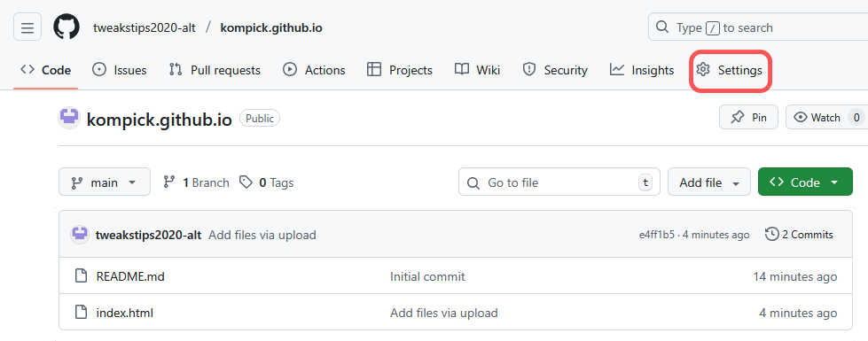The height and width of the screenshot is (341, 868).
Task: Click index.html row's 4 minutes ago timestamp
Action: pyautogui.click(x=798, y=313)
